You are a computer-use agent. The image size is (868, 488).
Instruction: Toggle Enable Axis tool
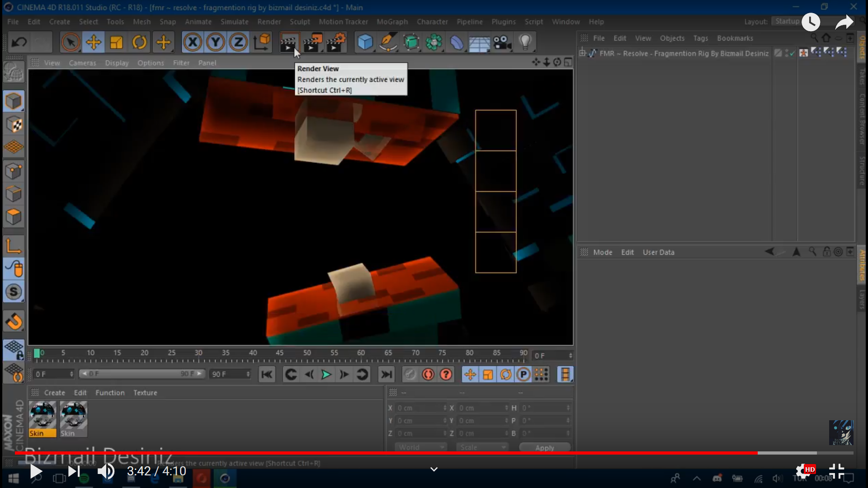point(14,246)
